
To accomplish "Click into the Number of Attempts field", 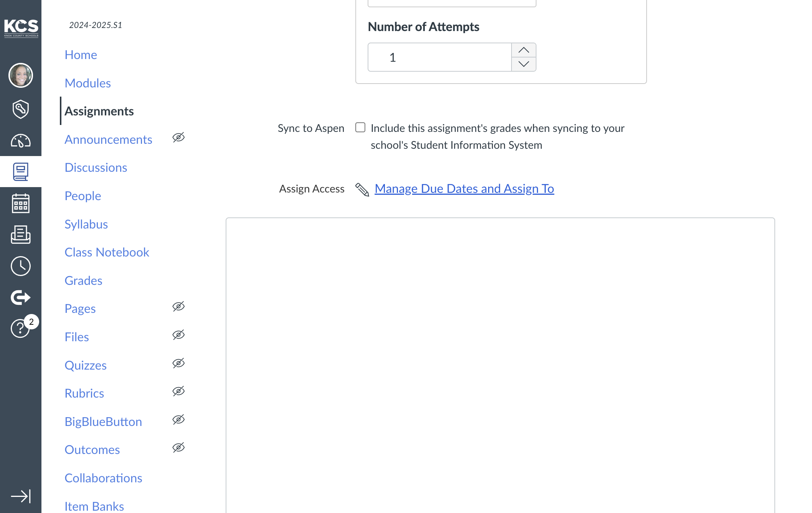I will pyautogui.click(x=440, y=57).
